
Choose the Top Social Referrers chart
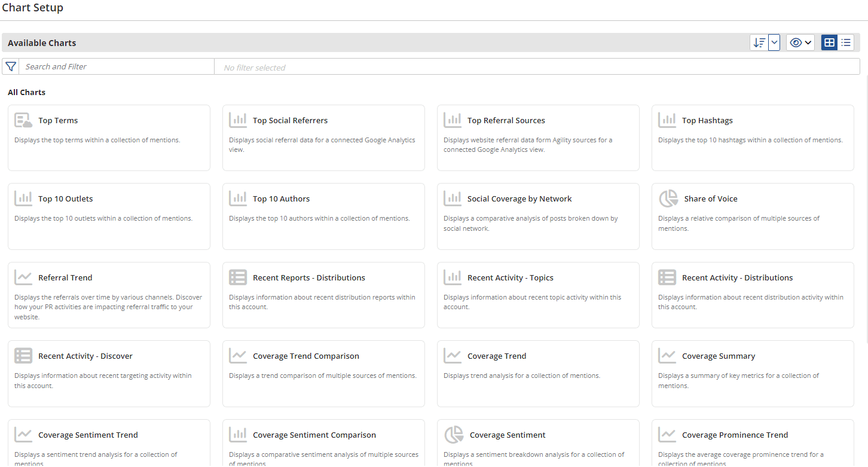(323, 138)
